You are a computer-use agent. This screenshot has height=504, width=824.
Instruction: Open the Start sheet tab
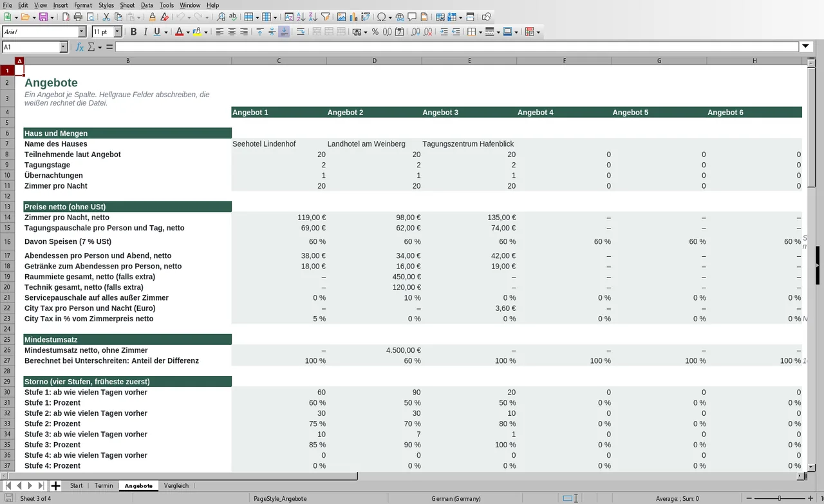click(x=77, y=485)
